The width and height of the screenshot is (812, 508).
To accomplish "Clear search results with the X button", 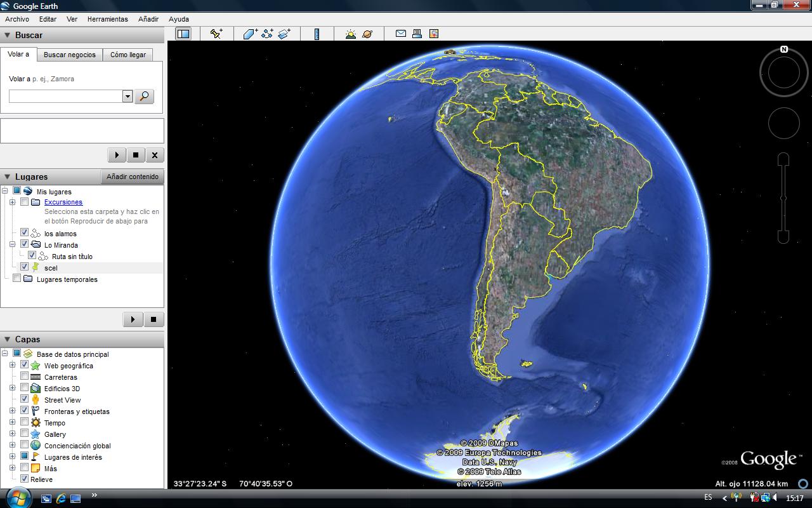I will pos(155,155).
